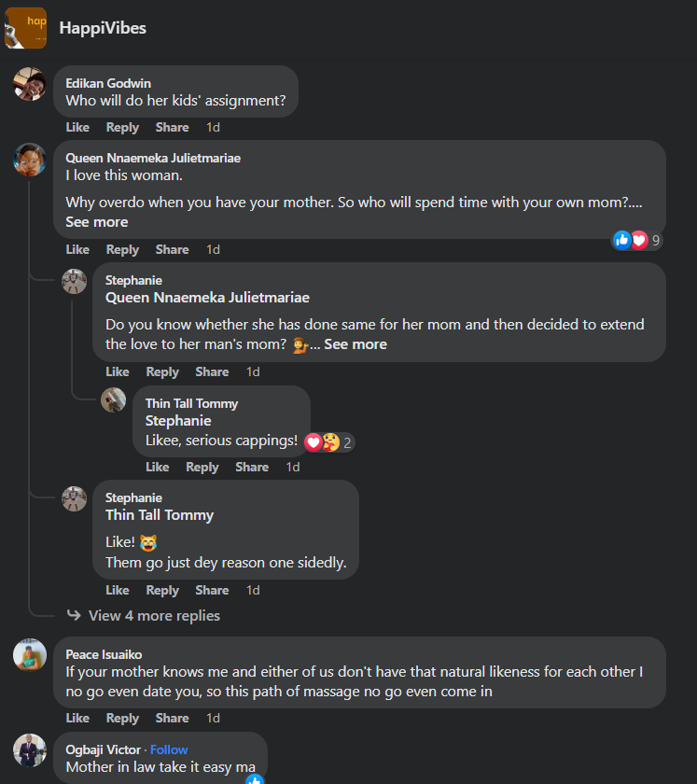Click Peace Isuaiko's profile picture
The image size is (697, 784).
[x=30, y=655]
